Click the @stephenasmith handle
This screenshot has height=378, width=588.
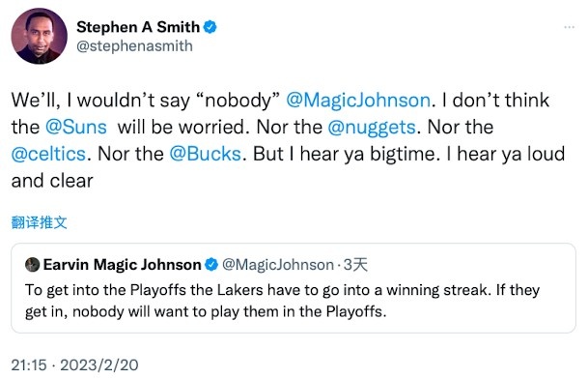pos(134,46)
